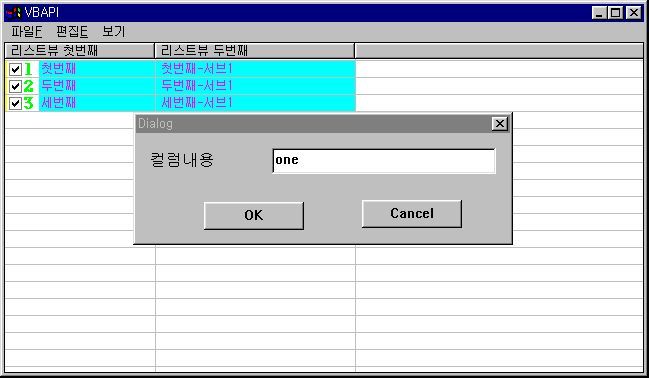Screen dimensions: 649x378
Task: Minimize the VBAPI window
Action: [x=599, y=13]
